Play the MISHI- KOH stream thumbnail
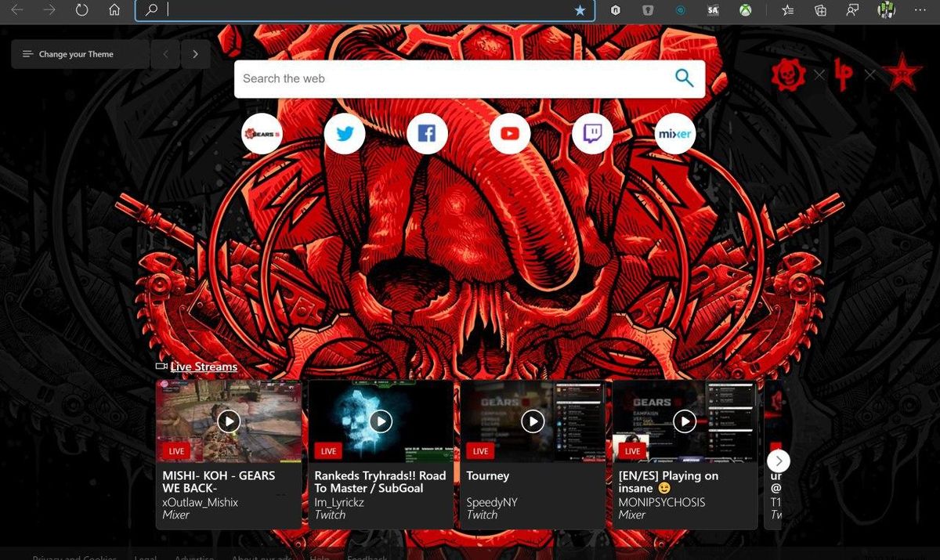The width and height of the screenshot is (940, 560). click(x=229, y=421)
